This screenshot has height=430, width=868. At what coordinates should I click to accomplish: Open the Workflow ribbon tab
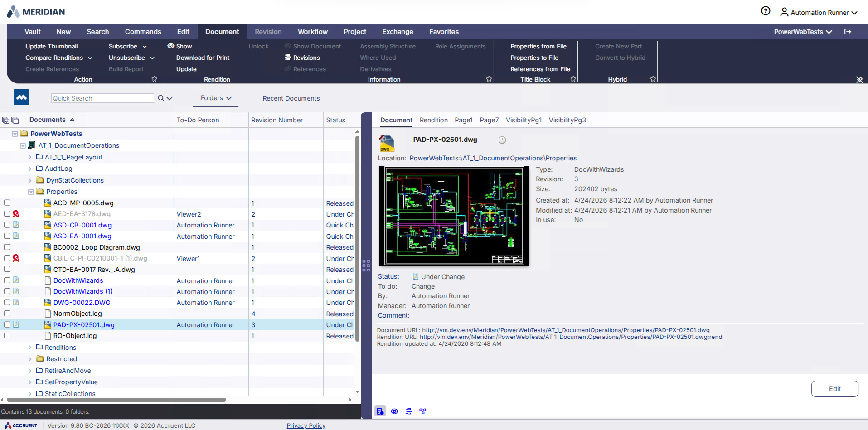tap(312, 32)
